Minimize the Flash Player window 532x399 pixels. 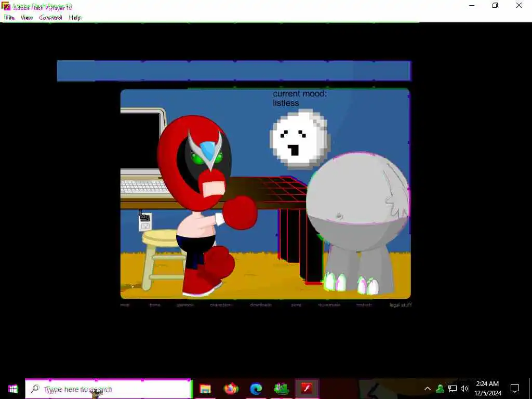tap(472, 5)
